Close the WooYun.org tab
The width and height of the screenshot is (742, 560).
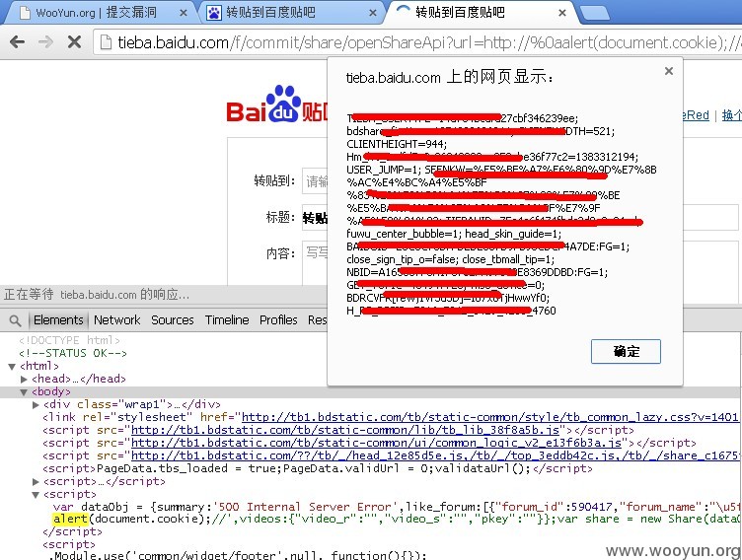(x=184, y=13)
